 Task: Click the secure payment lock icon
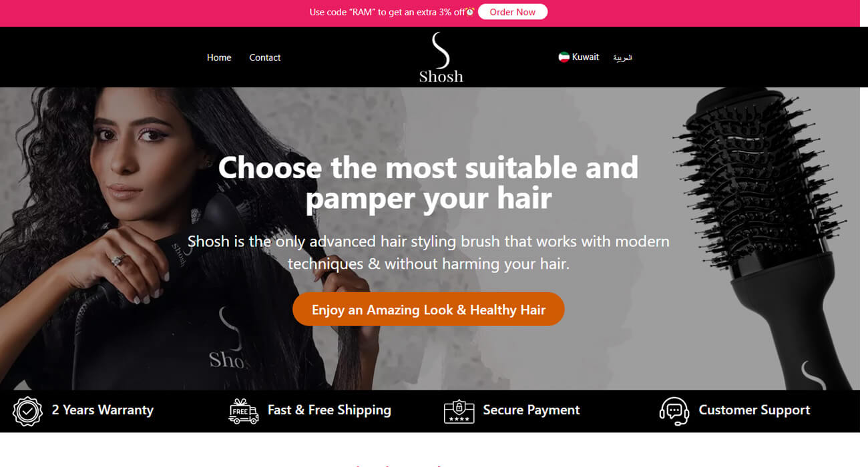tap(459, 411)
